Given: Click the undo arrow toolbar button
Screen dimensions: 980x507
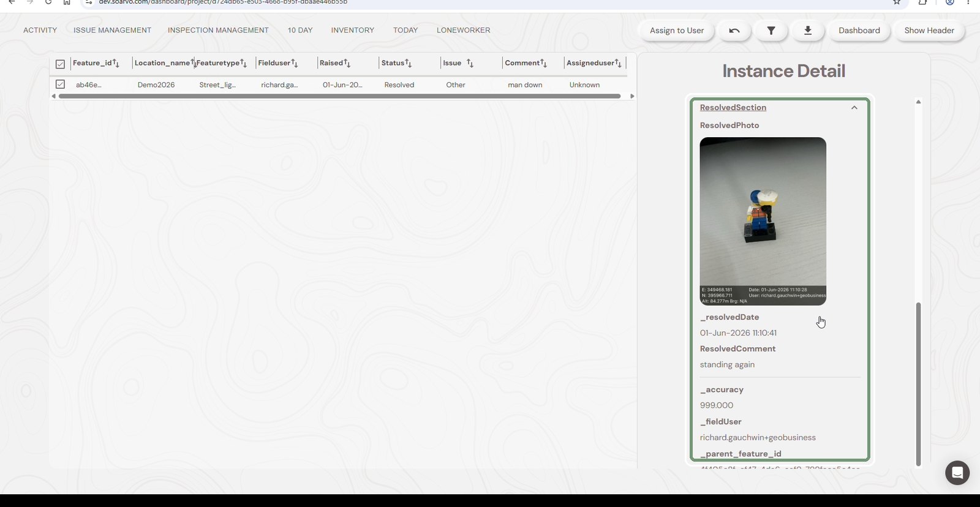Looking at the screenshot, I should point(734,31).
